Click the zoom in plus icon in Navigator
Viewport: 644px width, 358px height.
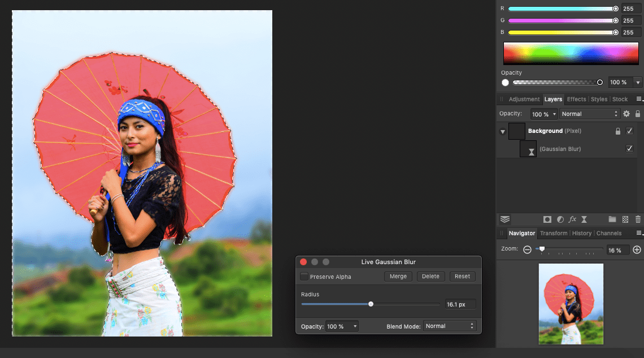point(637,250)
